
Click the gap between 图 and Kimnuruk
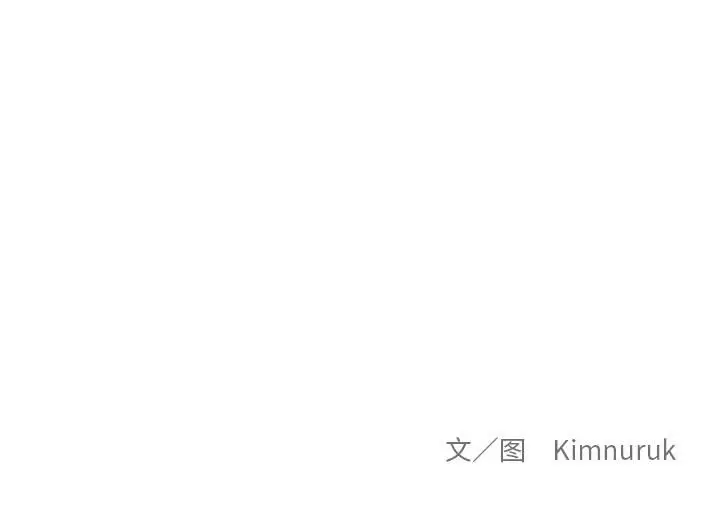(x=540, y=450)
